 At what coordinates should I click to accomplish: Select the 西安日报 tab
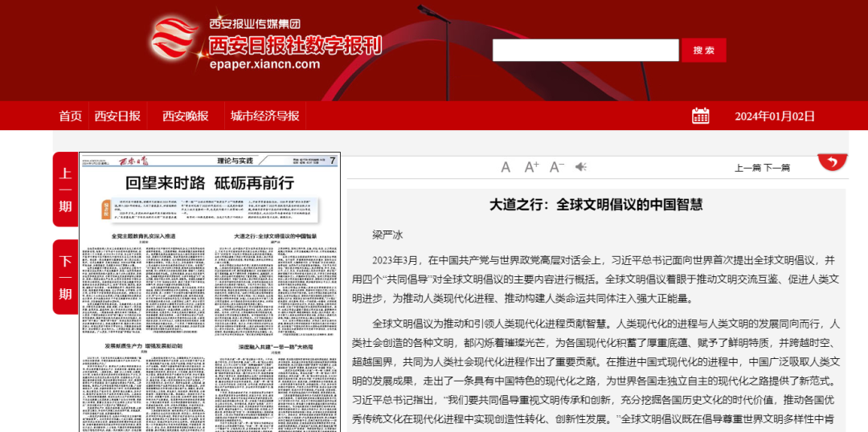click(117, 116)
